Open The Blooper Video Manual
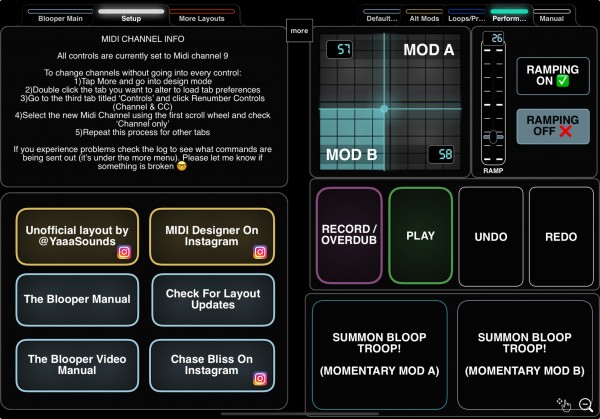Image resolution: width=600 pixels, height=419 pixels. coord(77,365)
